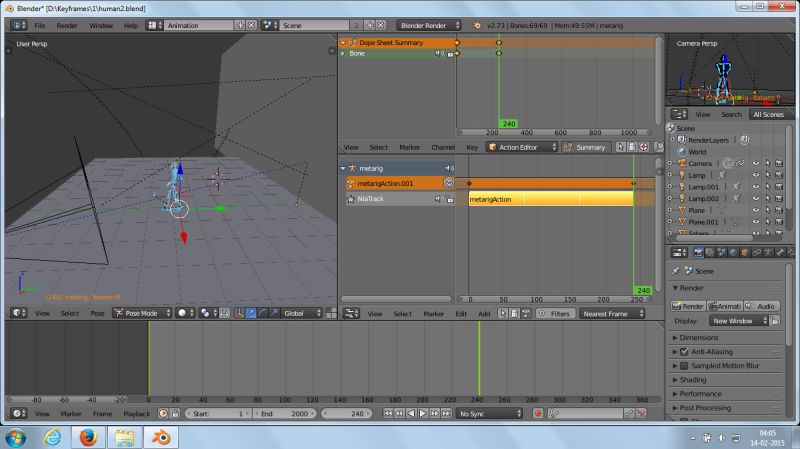Open the Global orientation dropdown

tap(303, 313)
